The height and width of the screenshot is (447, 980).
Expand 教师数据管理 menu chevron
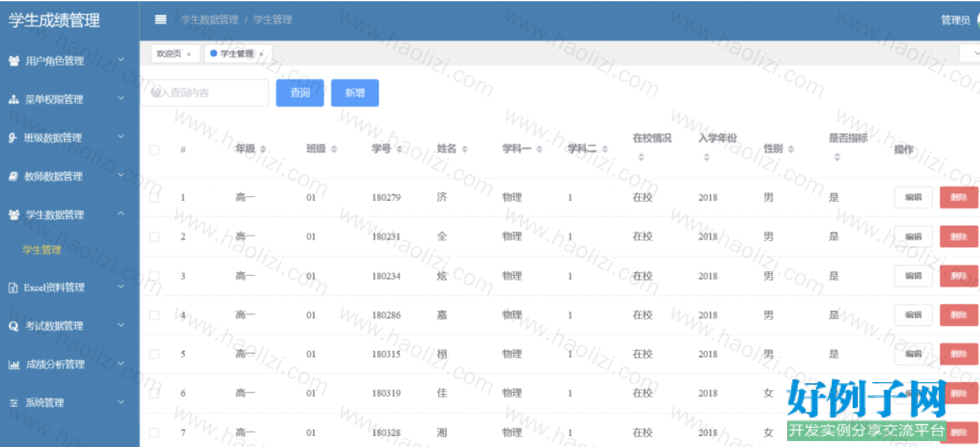tap(121, 175)
